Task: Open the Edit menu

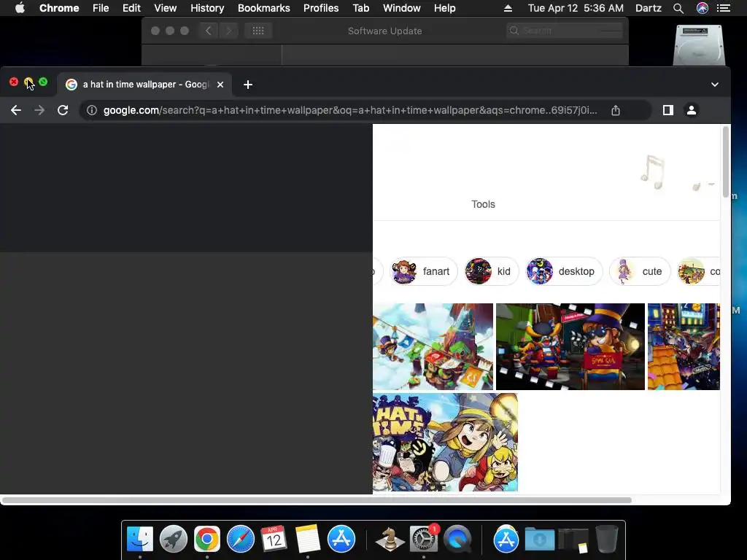Action: point(131,8)
